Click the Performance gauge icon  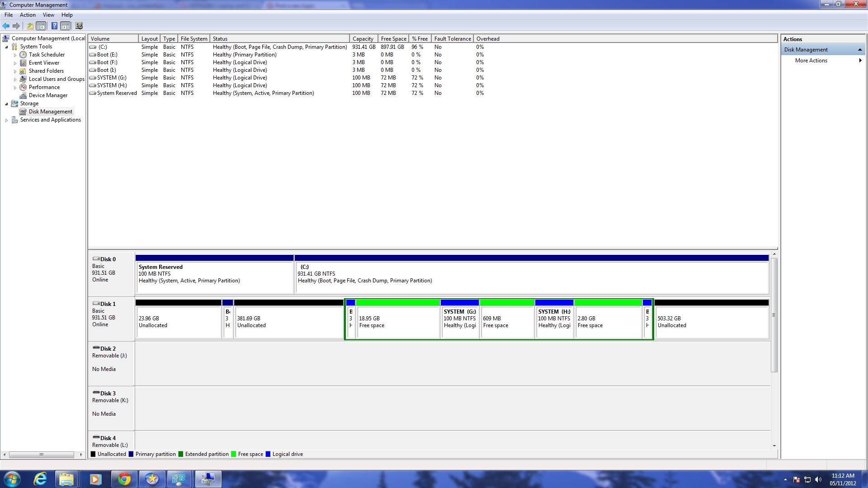tap(23, 87)
